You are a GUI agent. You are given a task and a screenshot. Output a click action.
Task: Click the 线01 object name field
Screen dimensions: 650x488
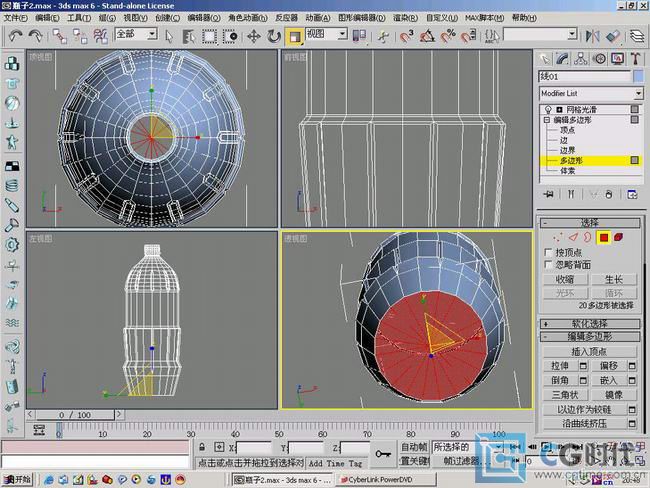585,77
